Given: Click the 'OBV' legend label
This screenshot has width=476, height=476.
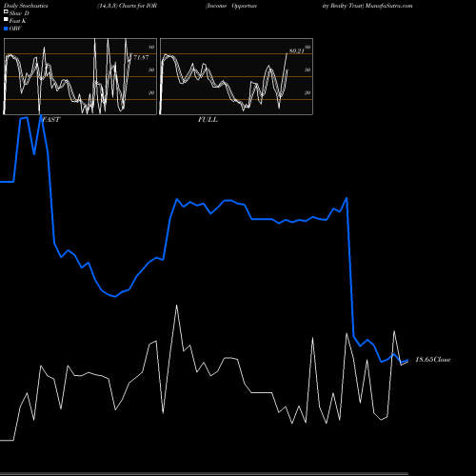Looking at the screenshot, I should (x=15, y=29).
